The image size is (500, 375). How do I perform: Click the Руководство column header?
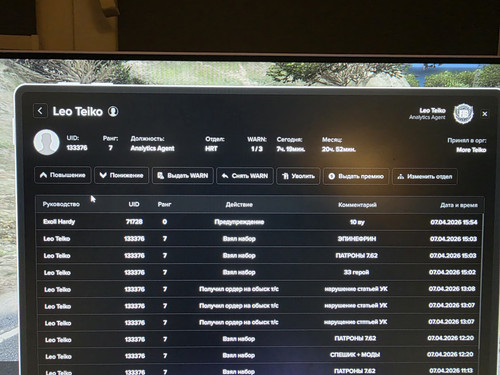click(x=61, y=204)
